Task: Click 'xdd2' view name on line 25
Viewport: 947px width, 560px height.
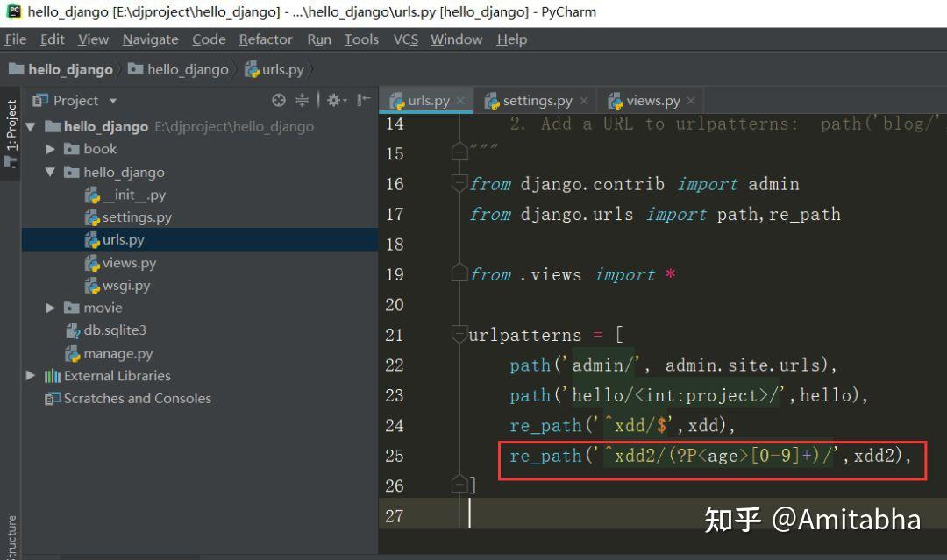Action: coord(874,455)
